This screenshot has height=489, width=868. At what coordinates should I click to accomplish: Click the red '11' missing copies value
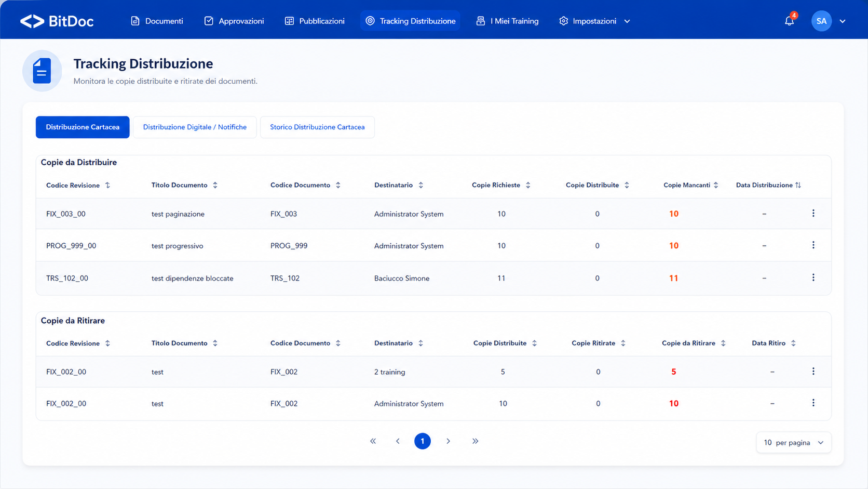point(673,279)
